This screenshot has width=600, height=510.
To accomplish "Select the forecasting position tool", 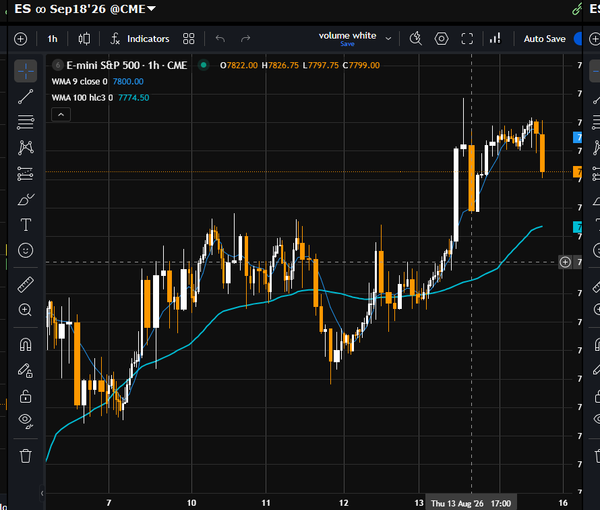I will (x=26, y=174).
